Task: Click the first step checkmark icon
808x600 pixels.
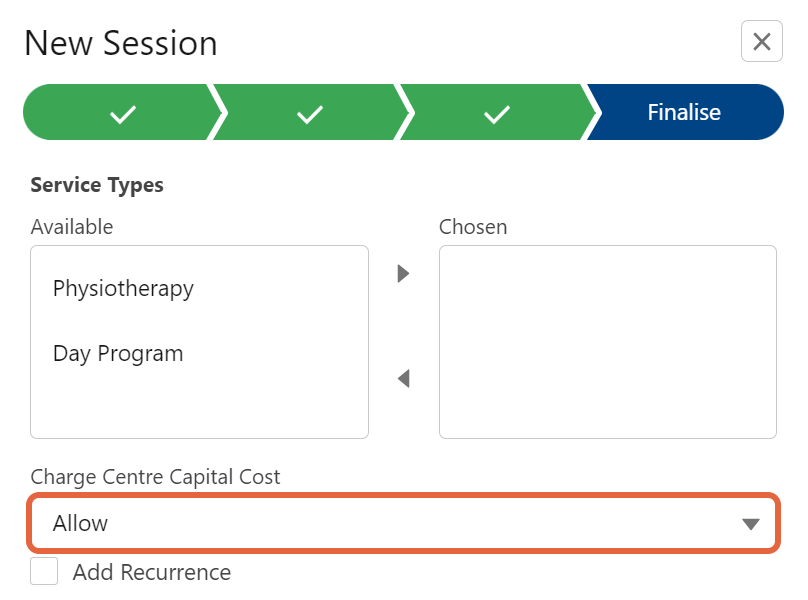Action: (123, 114)
